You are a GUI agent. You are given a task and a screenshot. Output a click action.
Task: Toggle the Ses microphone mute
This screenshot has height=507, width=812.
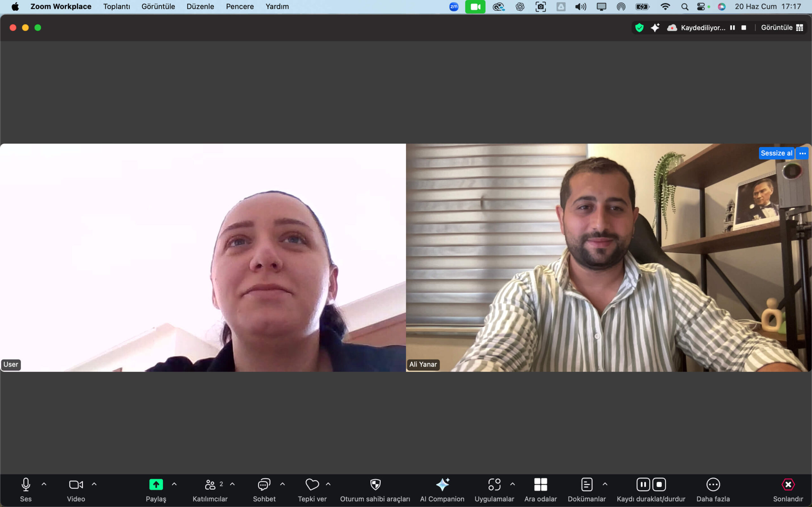[26, 485]
